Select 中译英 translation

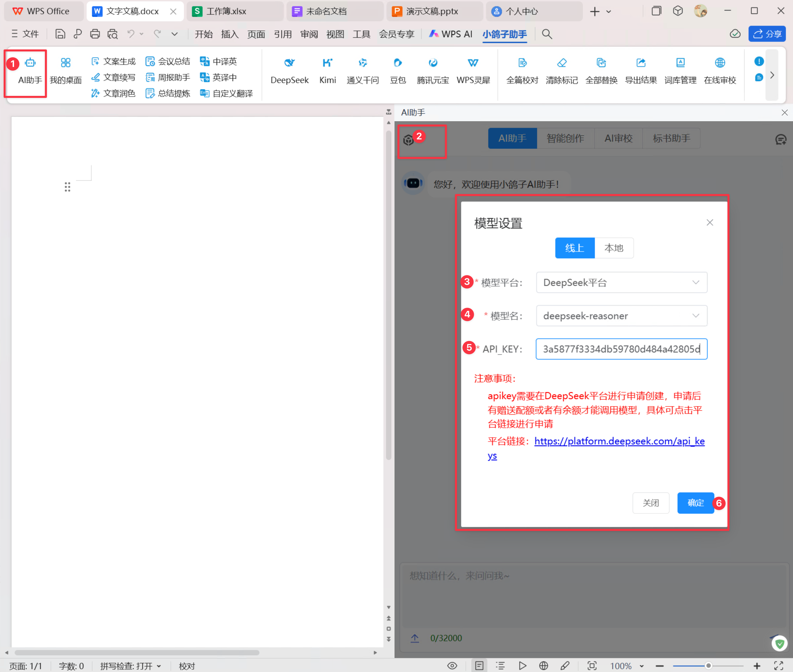coord(218,61)
